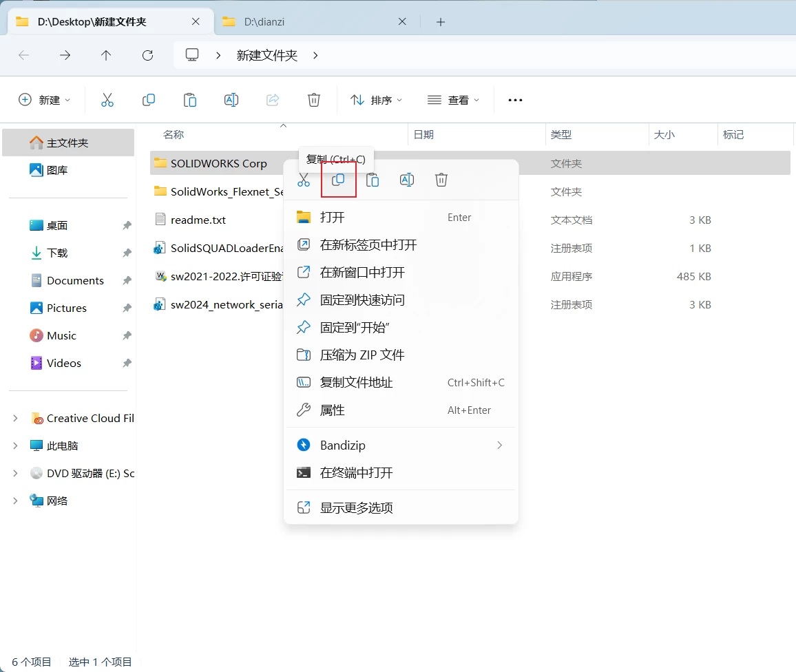Click the Delete trash icon in context menu

[441, 180]
